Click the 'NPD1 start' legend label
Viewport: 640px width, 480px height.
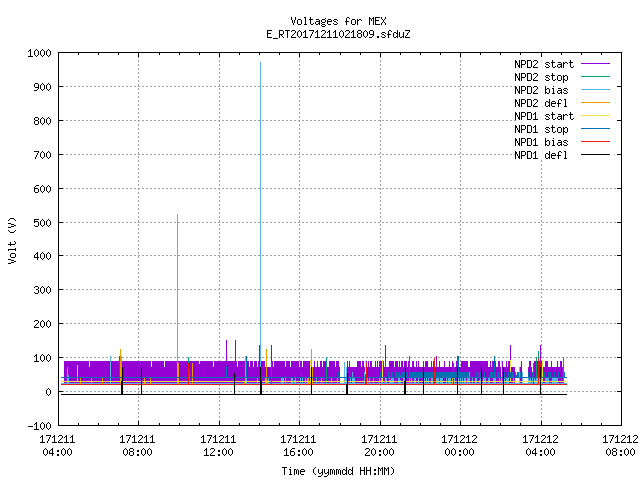[x=544, y=116]
